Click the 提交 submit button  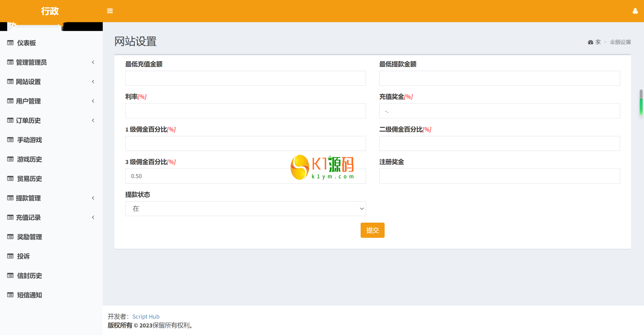[372, 230]
